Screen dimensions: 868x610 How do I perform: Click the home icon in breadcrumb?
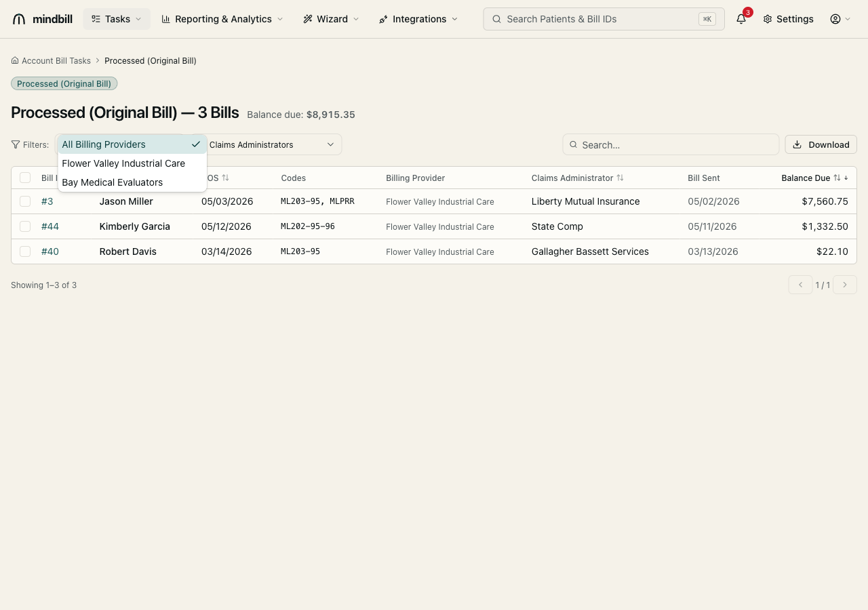pos(15,60)
